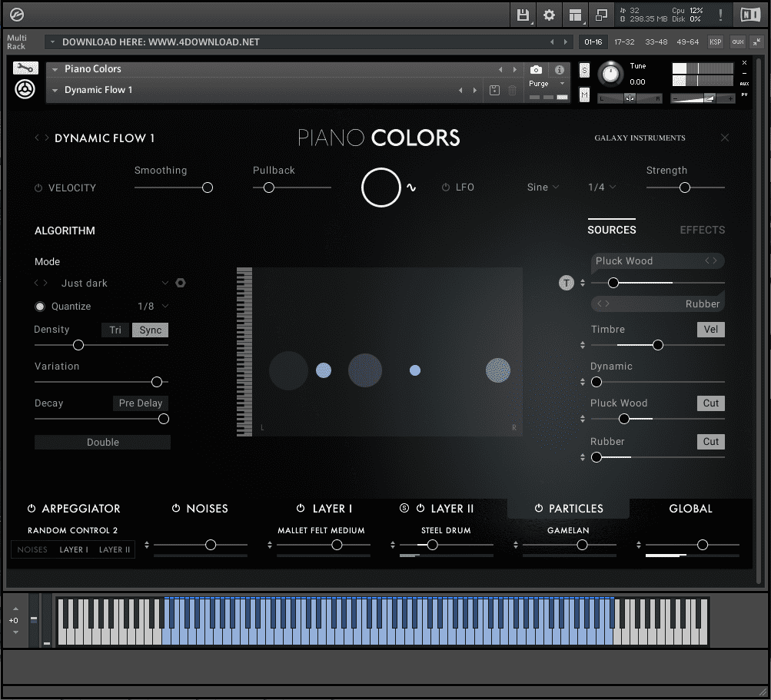Select channel range 33-48
The image size is (771, 700).
click(656, 41)
